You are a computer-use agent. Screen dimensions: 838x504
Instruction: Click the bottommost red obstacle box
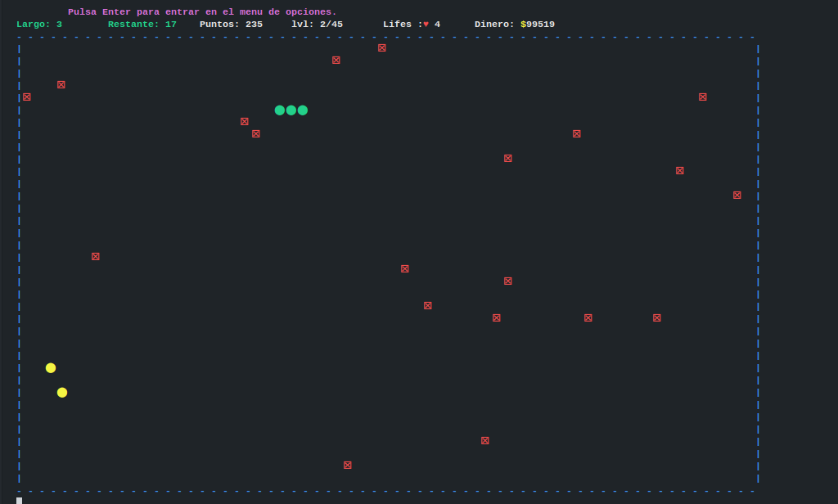pyautogui.click(x=347, y=465)
